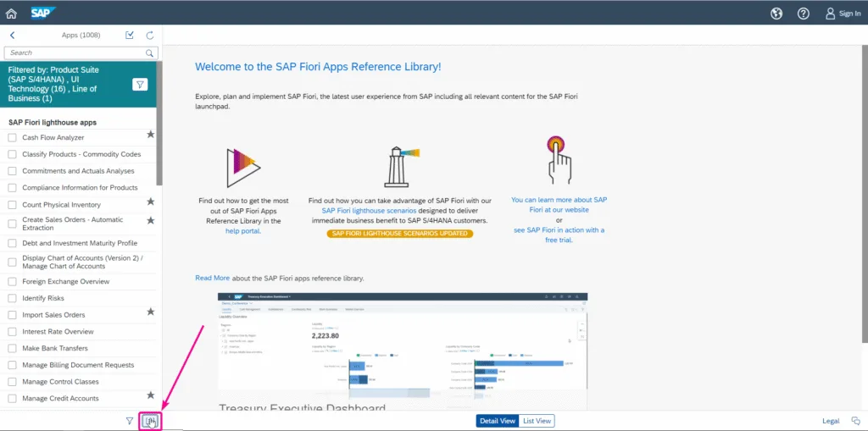Check Foreign Exchange Overview checkbox

click(x=12, y=282)
